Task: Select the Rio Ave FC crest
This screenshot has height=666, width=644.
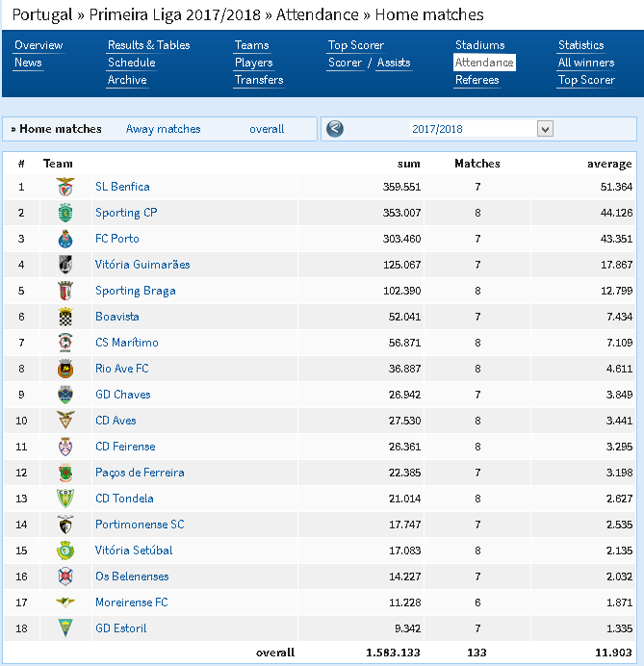Action: click(x=65, y=369)
